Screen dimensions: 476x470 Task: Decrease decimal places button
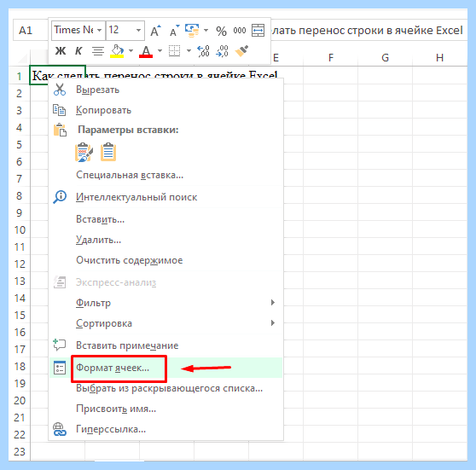point(222,51)
